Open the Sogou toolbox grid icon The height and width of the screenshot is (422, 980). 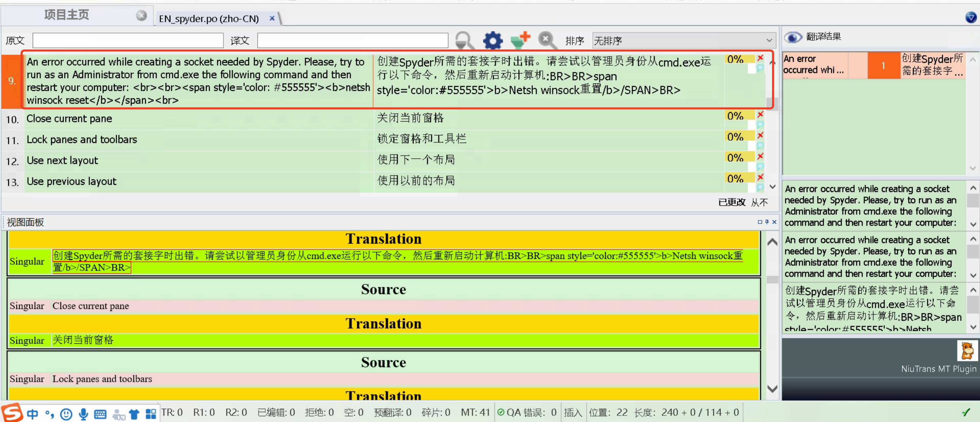tap(151, 414)
